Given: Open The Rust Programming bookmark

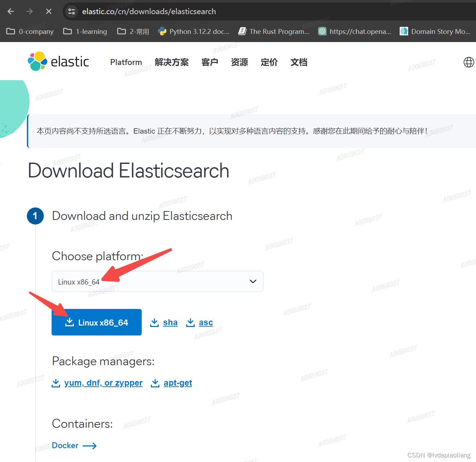Looking at the screenshot, I should tap(274, 31).
